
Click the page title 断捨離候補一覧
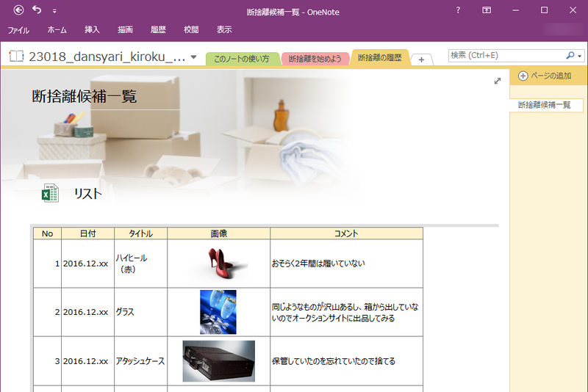tap(84, 97)
